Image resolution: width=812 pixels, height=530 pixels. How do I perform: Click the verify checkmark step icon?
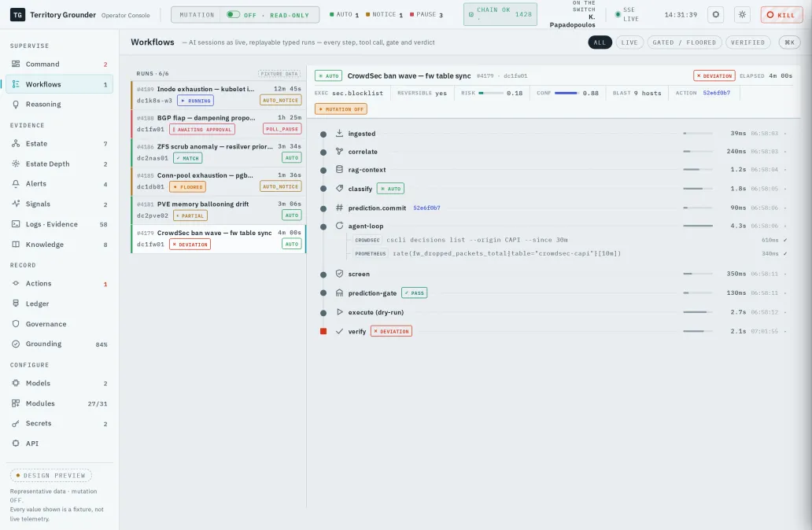click(x=339, y=331)
